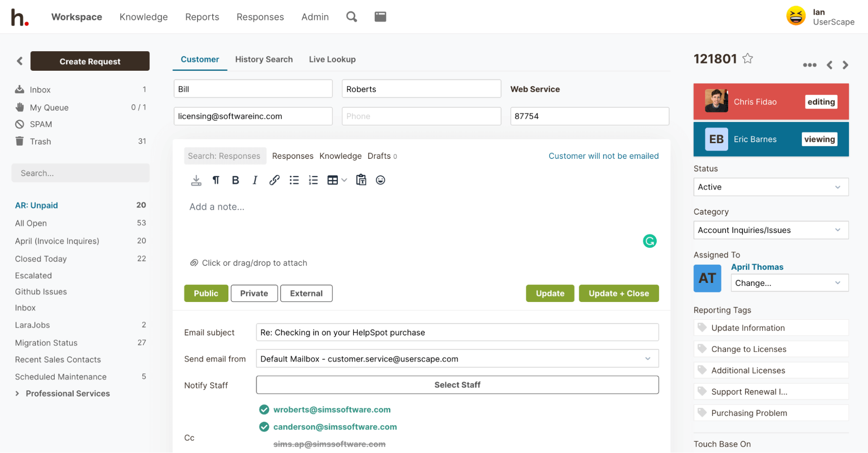Switch to the History Search tab
Image resolution: width=868 pixels, height=453 pixels.
(264, 59)
